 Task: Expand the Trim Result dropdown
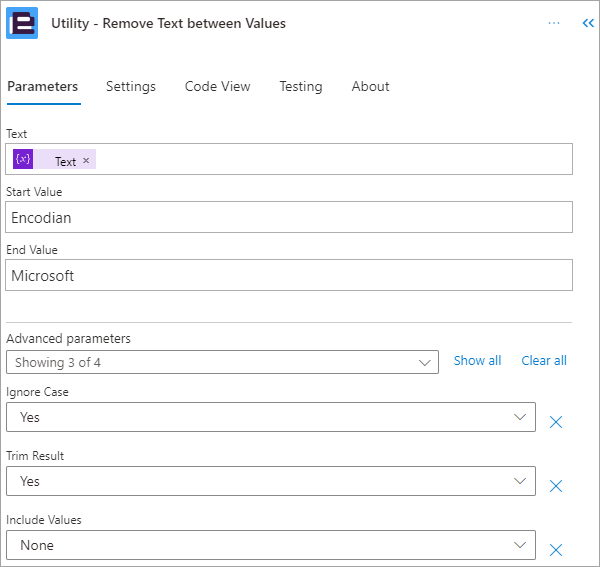[519, 481]
